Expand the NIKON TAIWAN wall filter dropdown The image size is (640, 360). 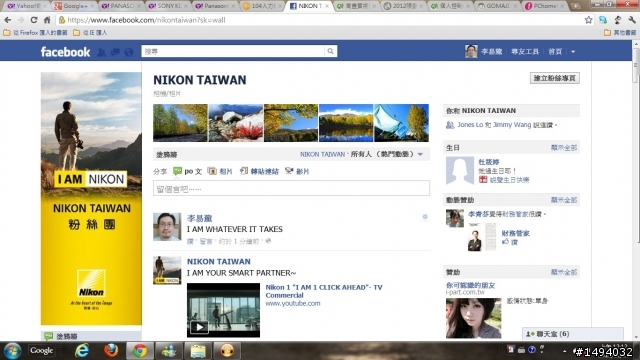click(x=420, y=154)
